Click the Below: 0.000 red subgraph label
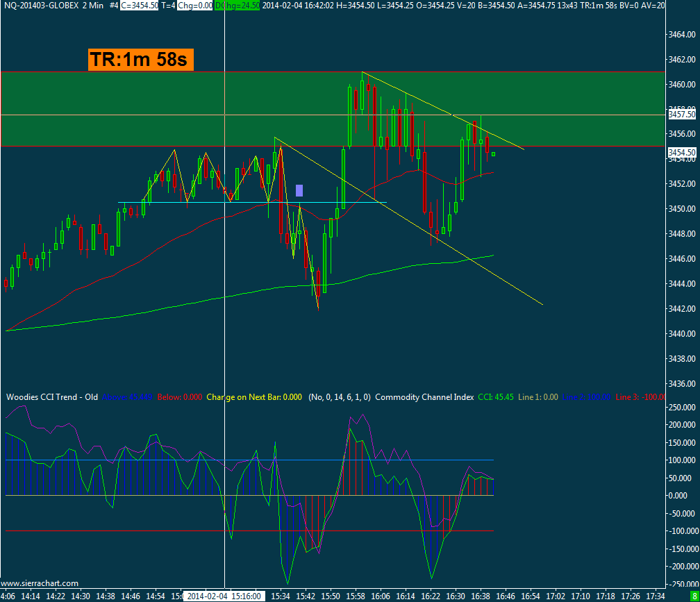700x602 pixels. (x=179, y=397)
